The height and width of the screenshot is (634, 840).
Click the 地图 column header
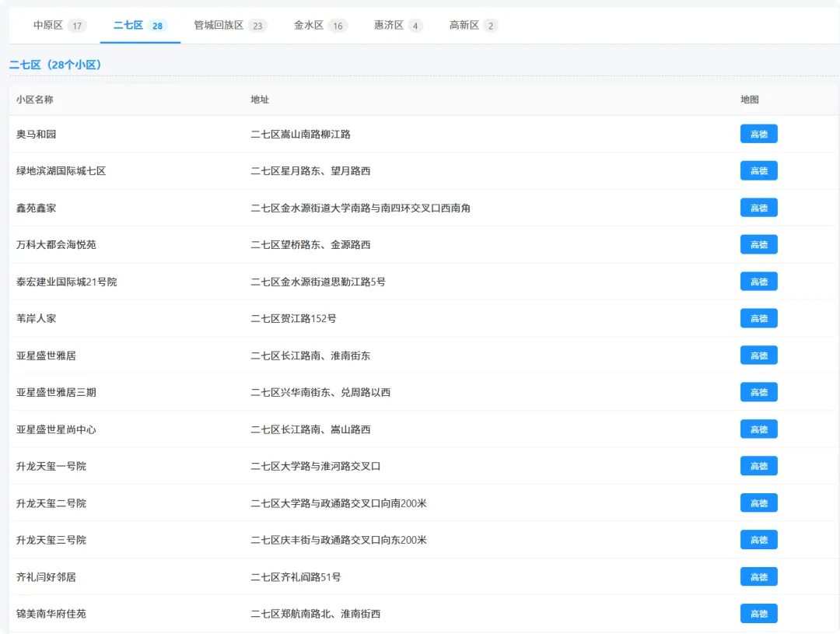tap(750, 99)
